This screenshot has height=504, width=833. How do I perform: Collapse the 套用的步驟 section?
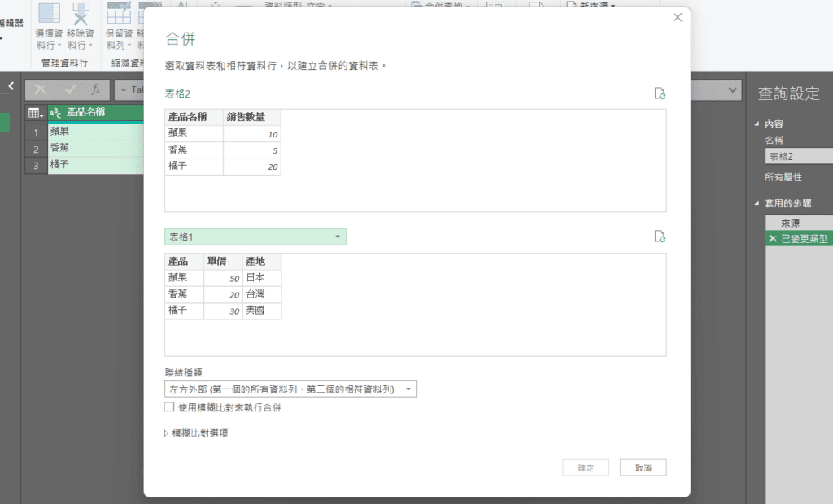(x=757, y=204)
